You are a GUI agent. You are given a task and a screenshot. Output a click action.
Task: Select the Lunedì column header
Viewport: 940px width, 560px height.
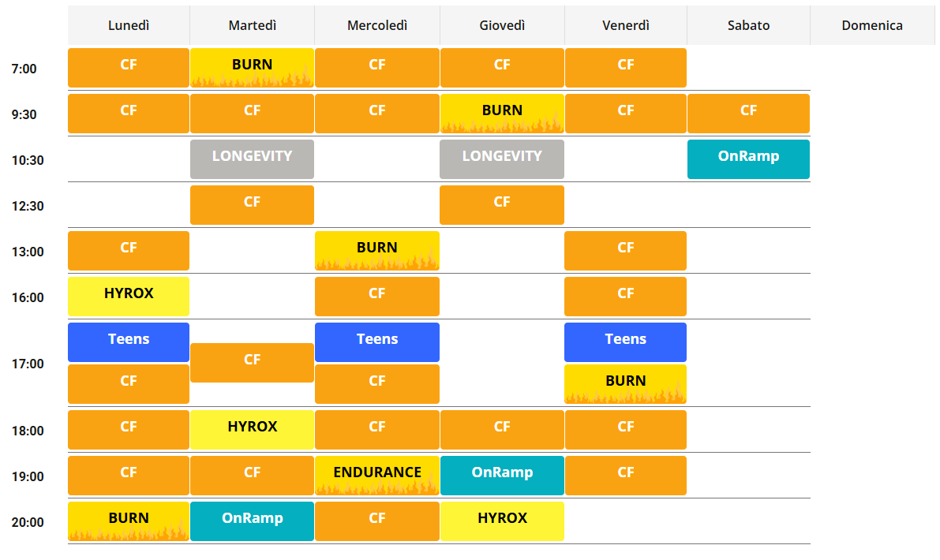click(129, 25)
